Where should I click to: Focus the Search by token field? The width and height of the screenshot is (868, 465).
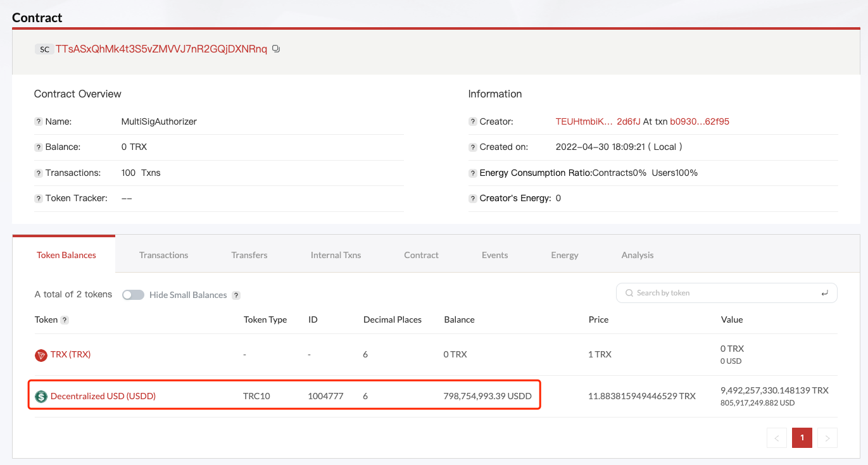[x=727, y=293]
